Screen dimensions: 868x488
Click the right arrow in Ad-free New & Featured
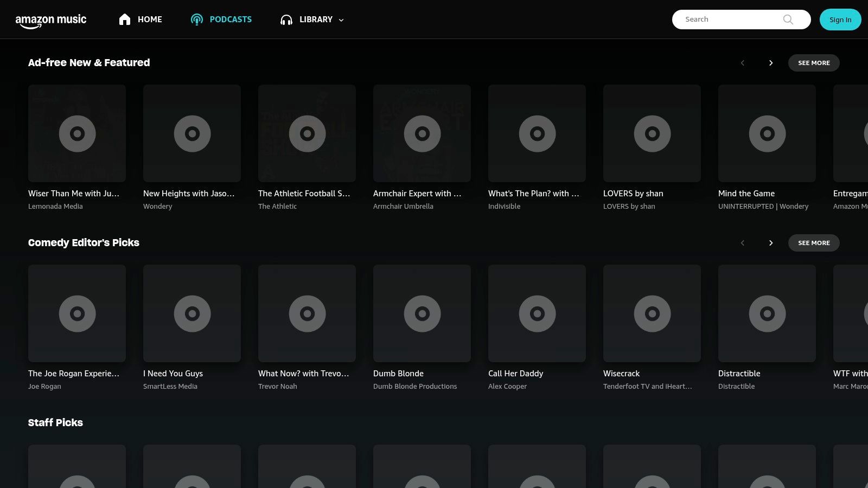(x=771, y=63)
